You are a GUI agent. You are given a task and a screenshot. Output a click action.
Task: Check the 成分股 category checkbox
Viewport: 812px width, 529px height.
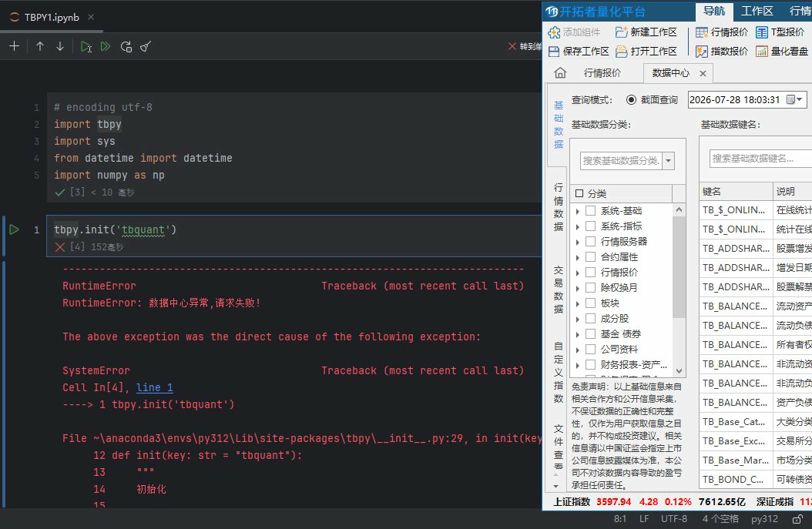tap(590, 318)
